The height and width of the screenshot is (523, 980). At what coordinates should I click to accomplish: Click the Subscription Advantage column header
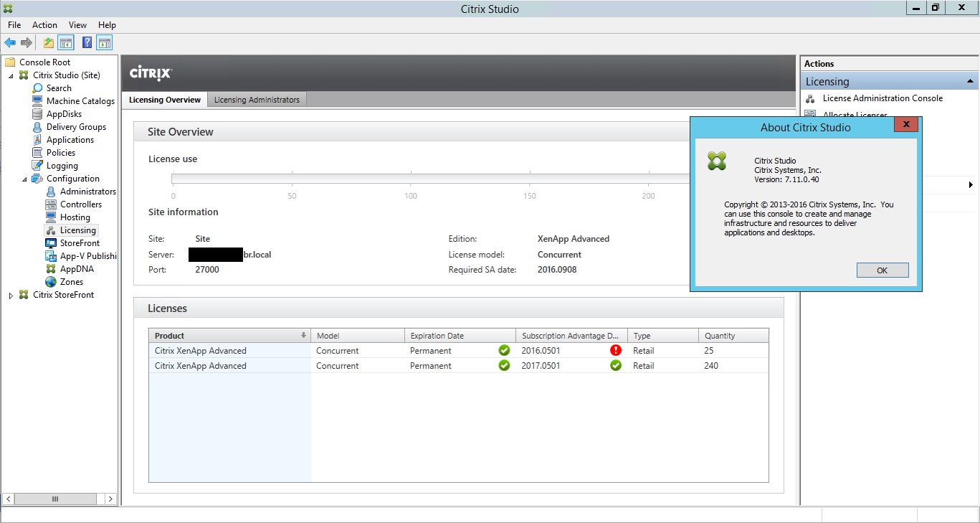pyautogui.click(x=571, y=336)
